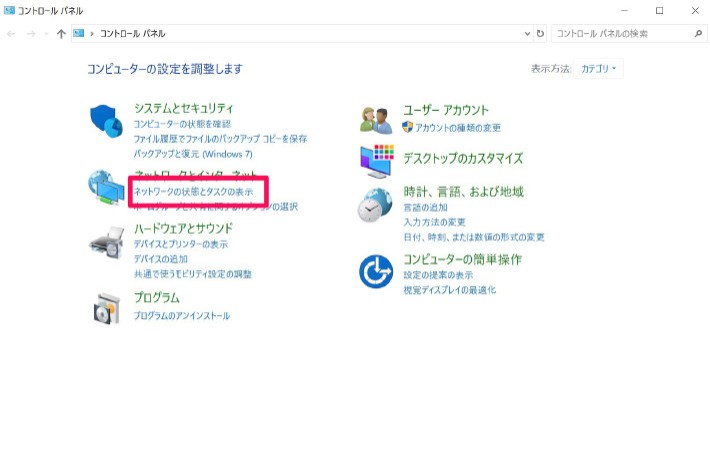Click デバイスとプリンターの表示 link
710x451 pixels.
click(181, 245)
